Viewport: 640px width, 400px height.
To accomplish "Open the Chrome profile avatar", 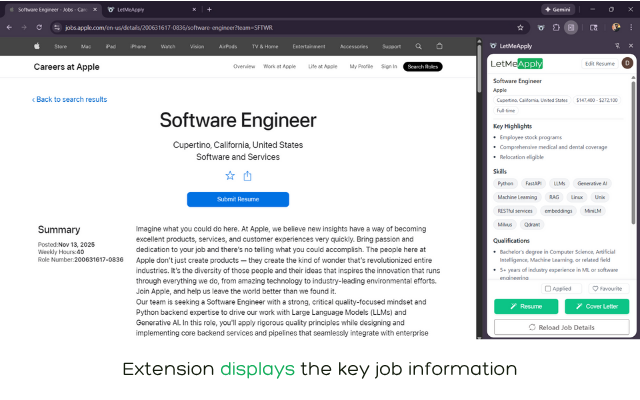I will (616, 27).
